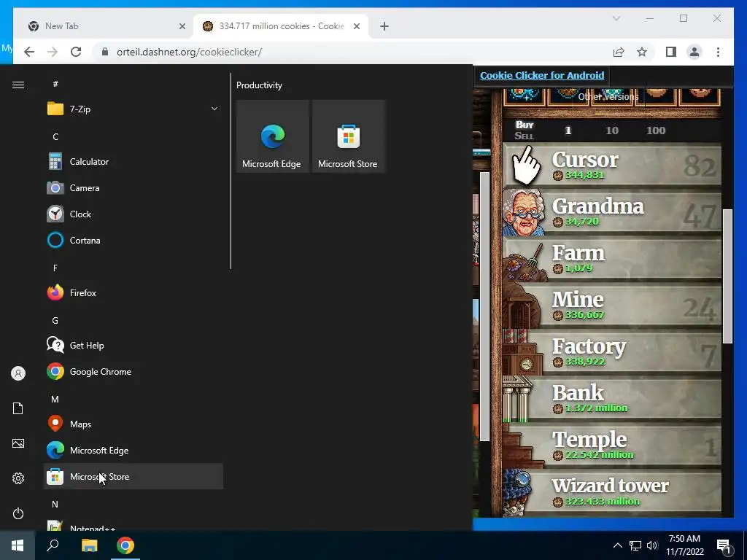Jump to letter C section header
This screenshot has height=560, width=747.
pyautogui.click(x=55, y=136)
